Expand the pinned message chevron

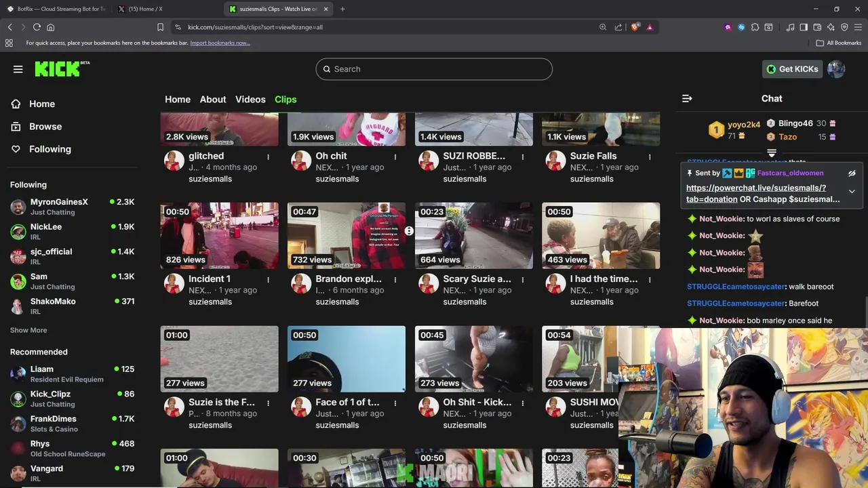tap(852, 191)
